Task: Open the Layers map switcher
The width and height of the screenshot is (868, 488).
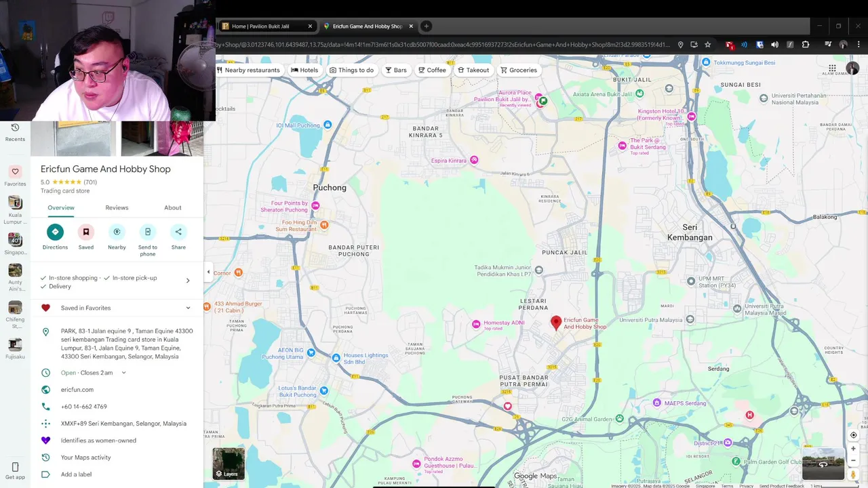Action: pyautogui.click(x=229, y=464)
